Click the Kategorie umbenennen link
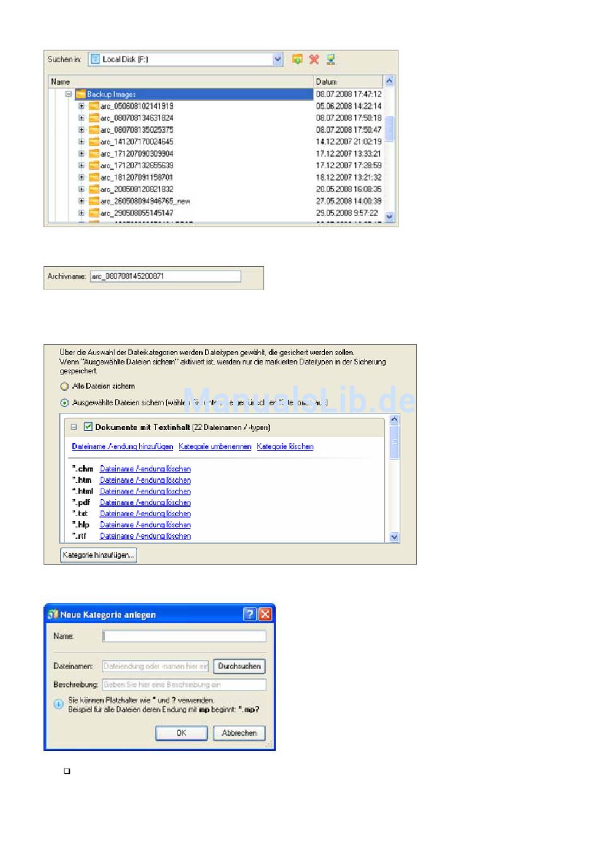The image size is (598, 868). coord(215,447)
